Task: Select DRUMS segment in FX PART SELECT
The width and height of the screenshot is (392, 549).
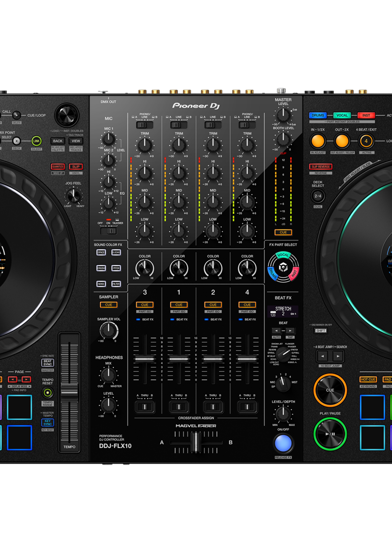Action: (272, 273)
